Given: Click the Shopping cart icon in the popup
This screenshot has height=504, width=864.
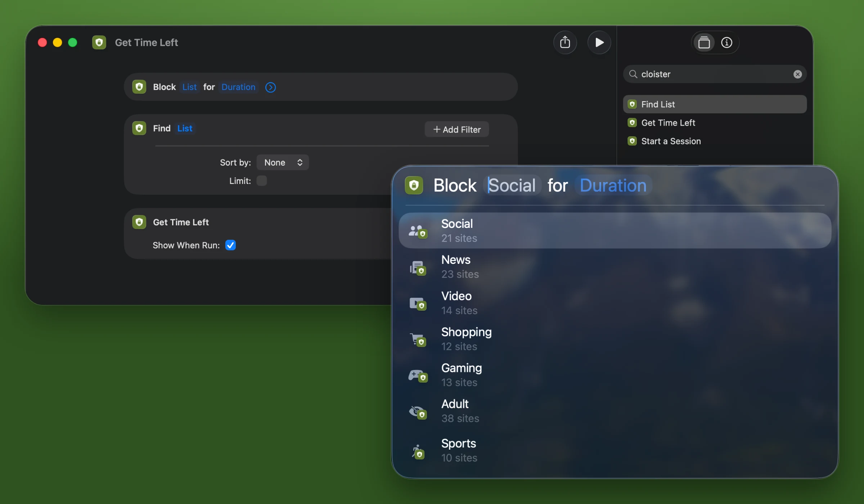Looking at the screenshot, I should tap(418, 339).
